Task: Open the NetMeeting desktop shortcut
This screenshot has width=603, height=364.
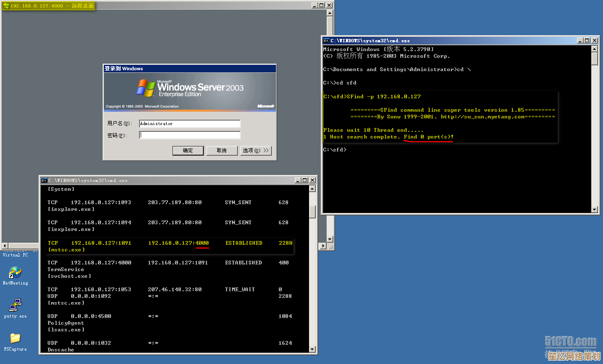Action: pyautogui.click(x=15, y=276)
